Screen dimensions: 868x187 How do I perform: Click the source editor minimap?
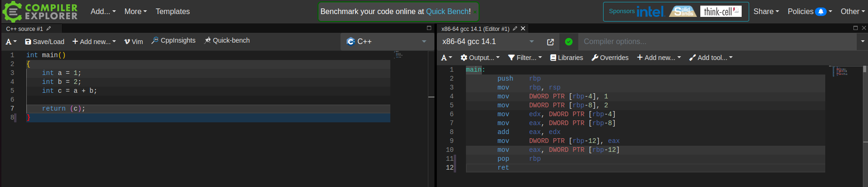[398, 55]
